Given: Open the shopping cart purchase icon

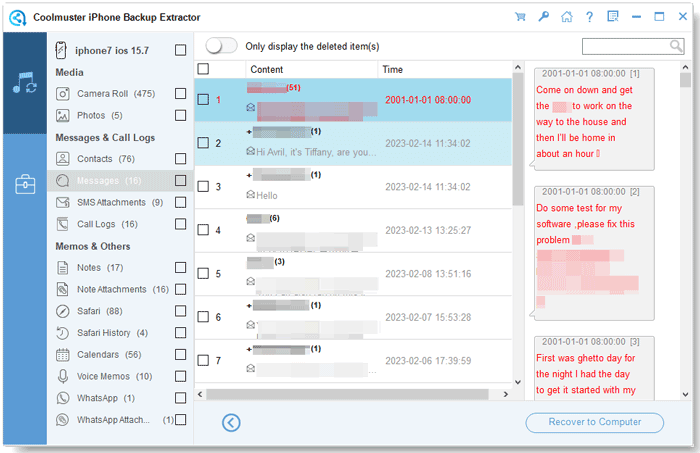Looking at the screenshot, I should pos(520,17).
